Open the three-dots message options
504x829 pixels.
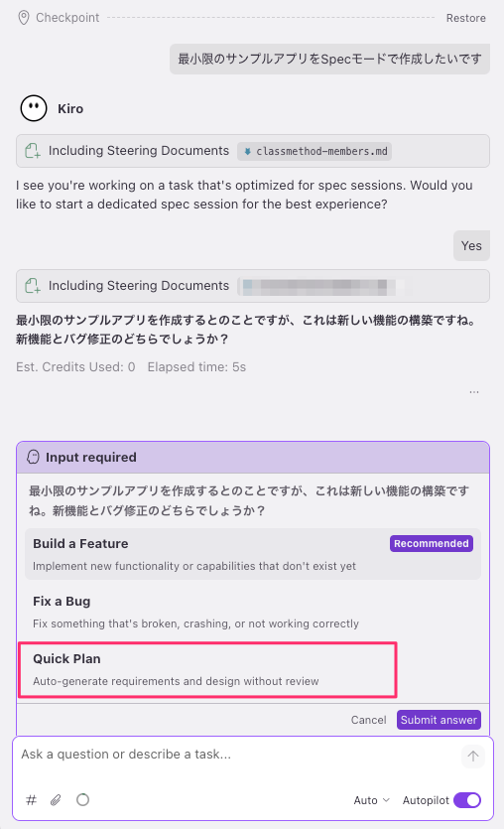click(x=474, y=392)
